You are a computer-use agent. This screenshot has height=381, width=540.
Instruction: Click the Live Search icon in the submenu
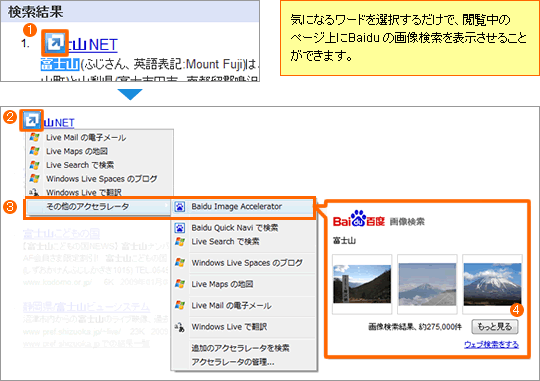(179, 241)
